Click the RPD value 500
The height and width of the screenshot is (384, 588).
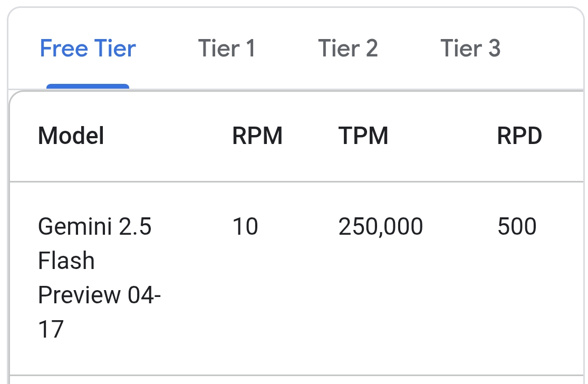tap(517, 226)
